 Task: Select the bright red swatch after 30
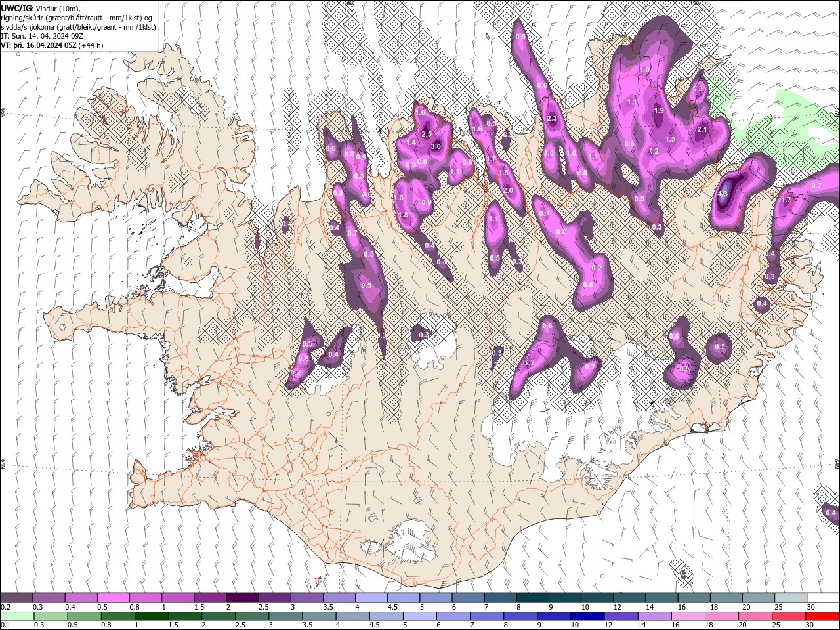click(822, 616)
